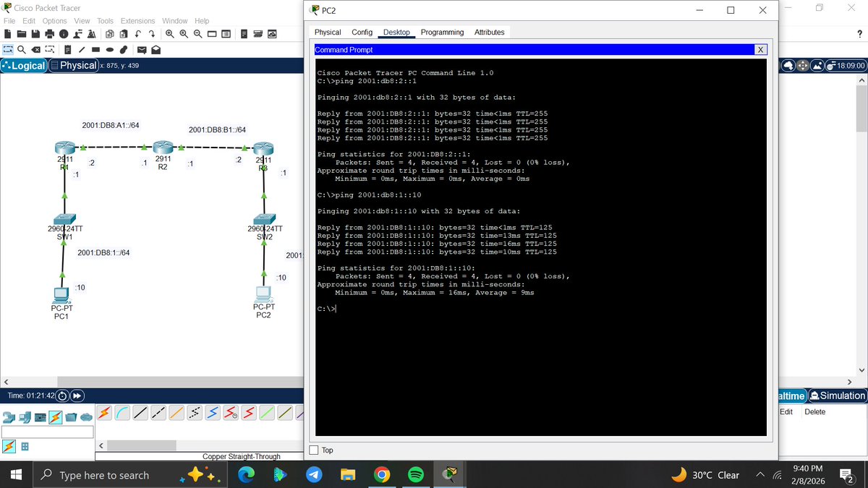Viewport: 868px width, 488px height.
Task: Enable the Top checkbox in PC2 window
Action: (313, 450)
